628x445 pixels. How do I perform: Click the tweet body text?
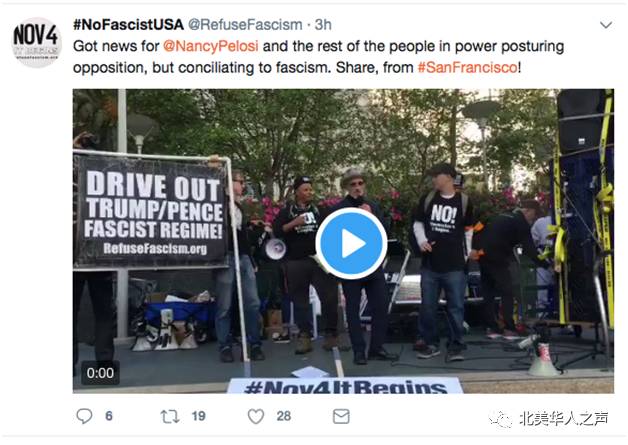point(318,57)
